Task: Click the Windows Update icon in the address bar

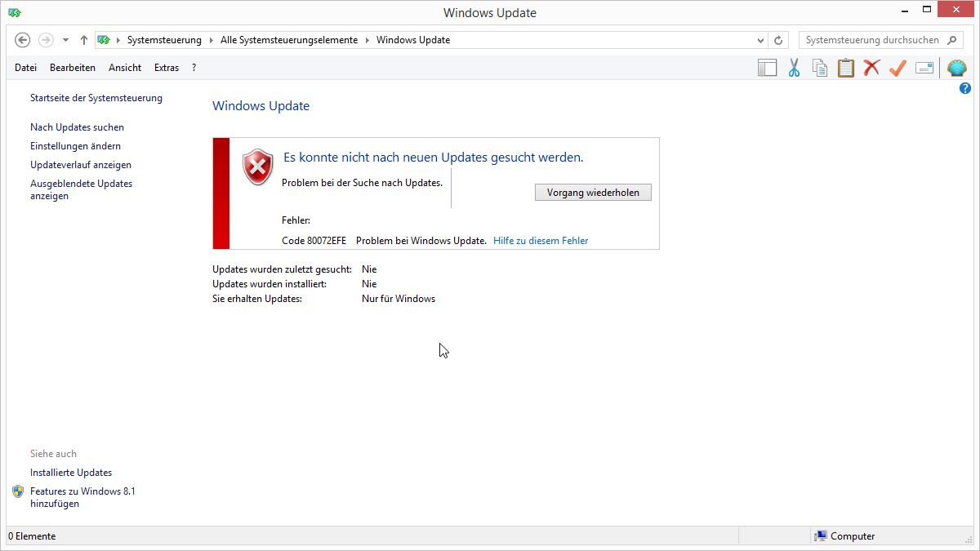Action: tap(104, 40)
